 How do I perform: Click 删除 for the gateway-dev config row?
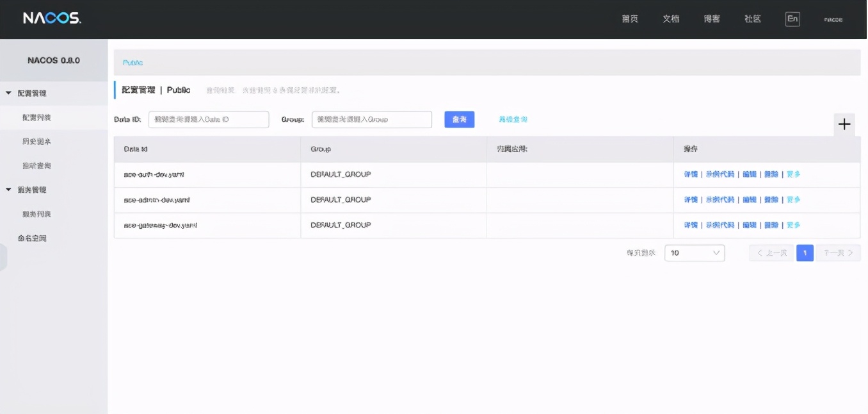coord(771,226)
